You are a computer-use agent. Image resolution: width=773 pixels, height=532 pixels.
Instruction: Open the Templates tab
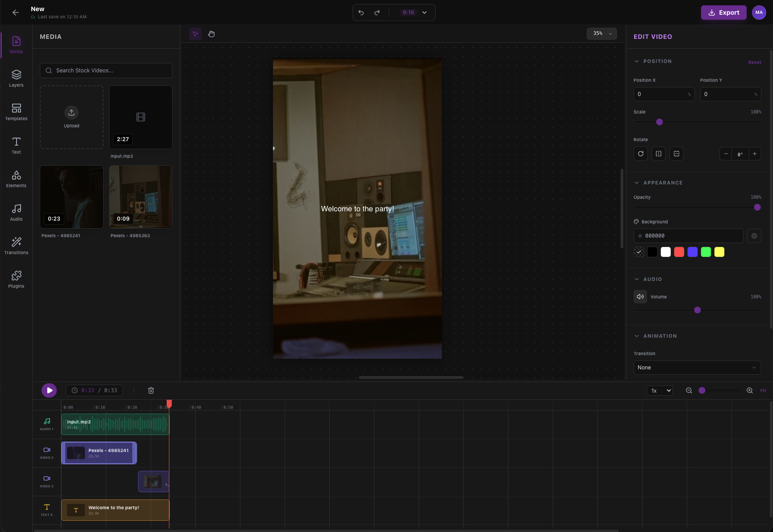point(16,112)
